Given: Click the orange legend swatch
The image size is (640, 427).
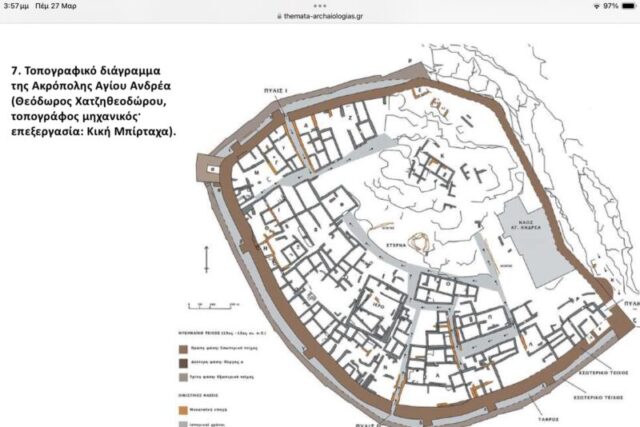Looking at the screenshot, I should (x=183, y=410).
